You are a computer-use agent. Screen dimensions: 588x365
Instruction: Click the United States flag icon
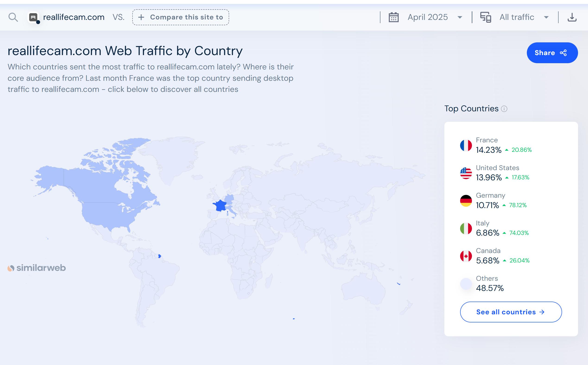pos(466,173)
